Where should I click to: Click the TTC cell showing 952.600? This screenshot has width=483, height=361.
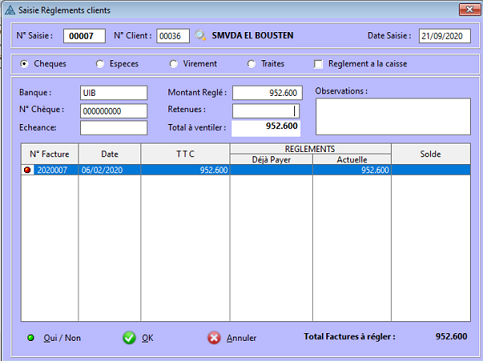coord(185,170)
